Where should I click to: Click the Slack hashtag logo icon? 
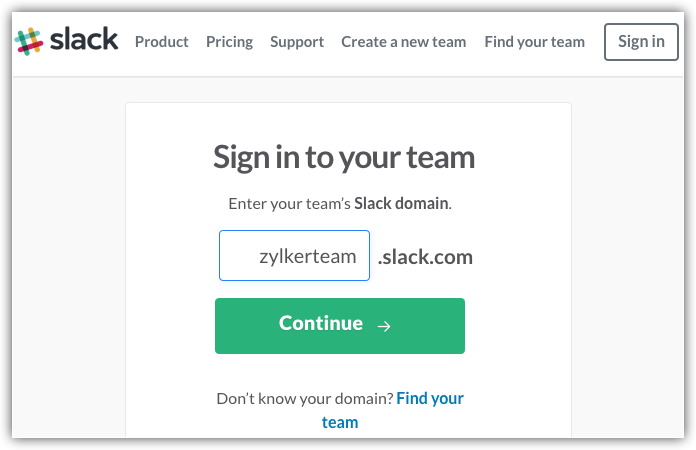point(28,41)
